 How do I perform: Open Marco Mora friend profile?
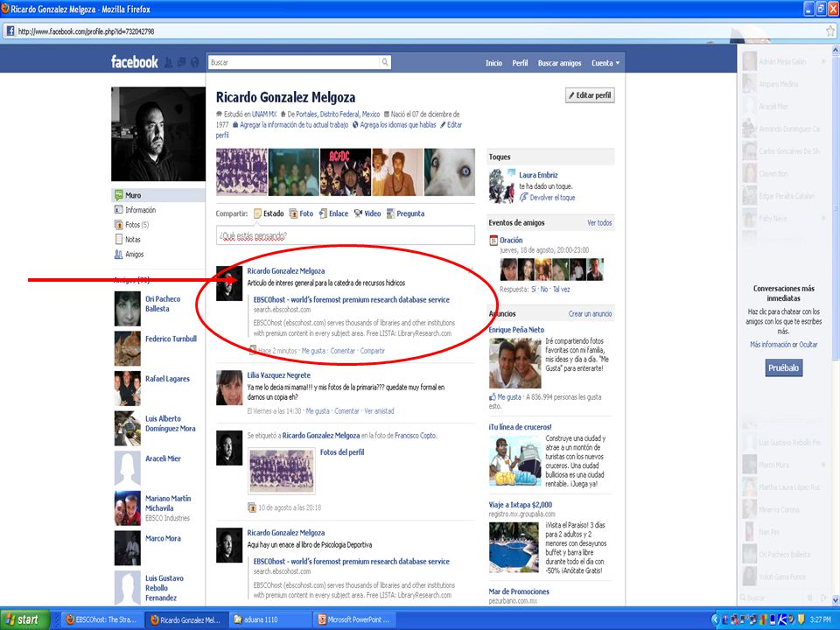(x=163, y=538)
